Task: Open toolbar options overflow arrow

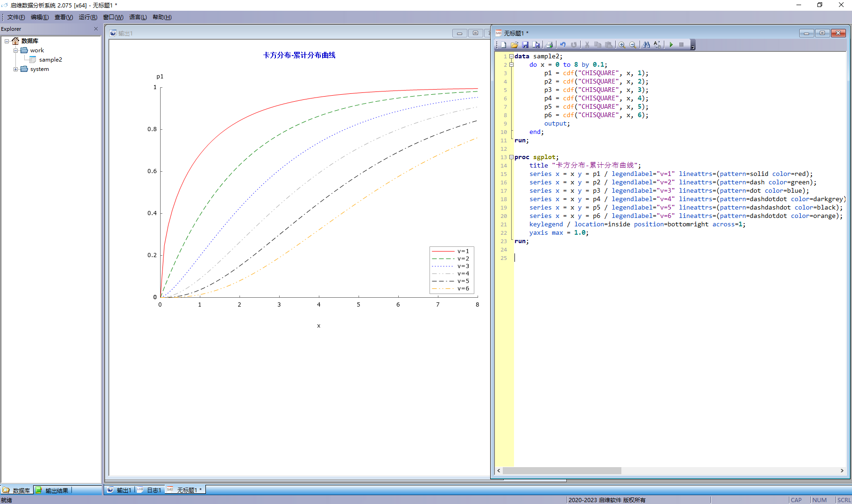Action: click(693, 45)
